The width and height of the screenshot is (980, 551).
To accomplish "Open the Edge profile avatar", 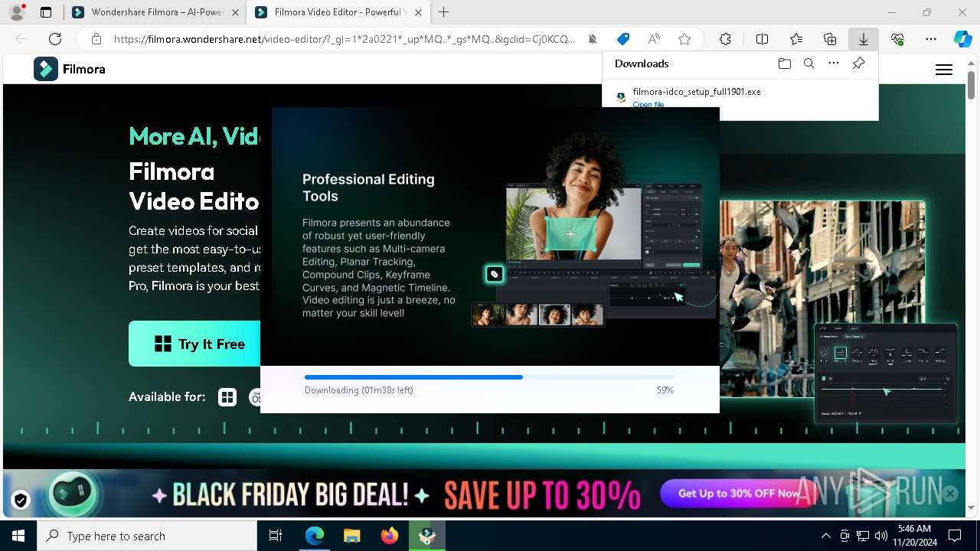I will [17, 12].
